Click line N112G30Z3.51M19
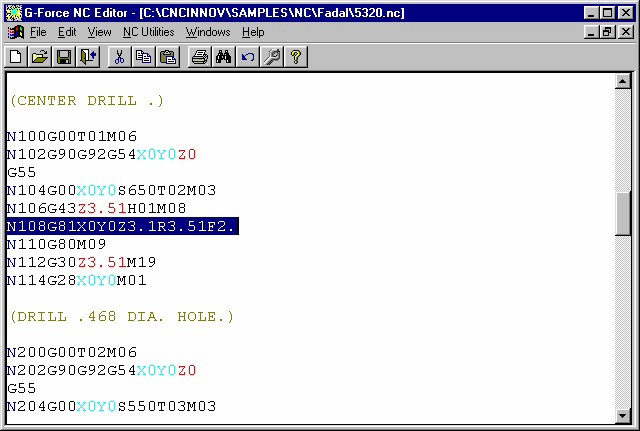This screenshot has width=640, height=431. tap(81, 262)
